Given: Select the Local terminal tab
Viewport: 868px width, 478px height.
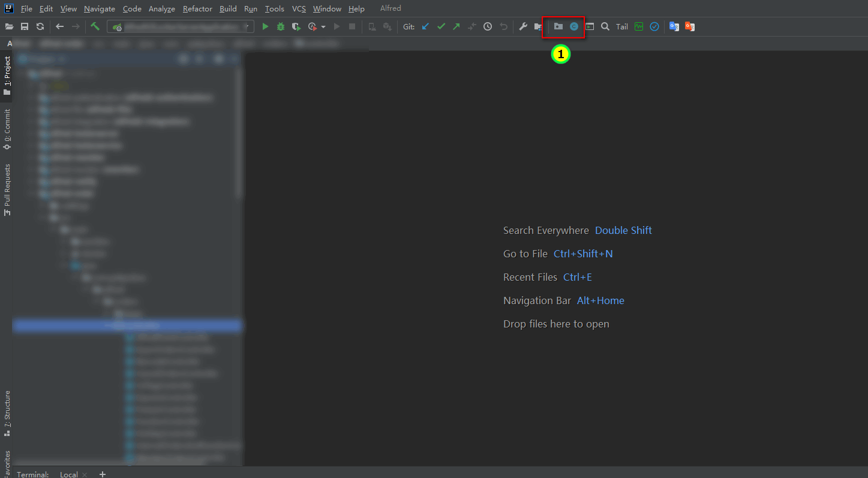Looking at the screenshot, I should [x=68, y=474].
